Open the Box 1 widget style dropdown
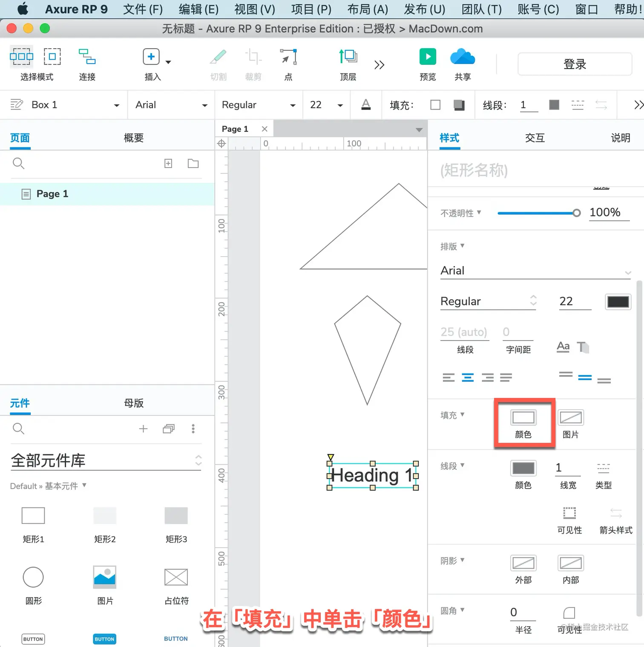 click(116, 105)
